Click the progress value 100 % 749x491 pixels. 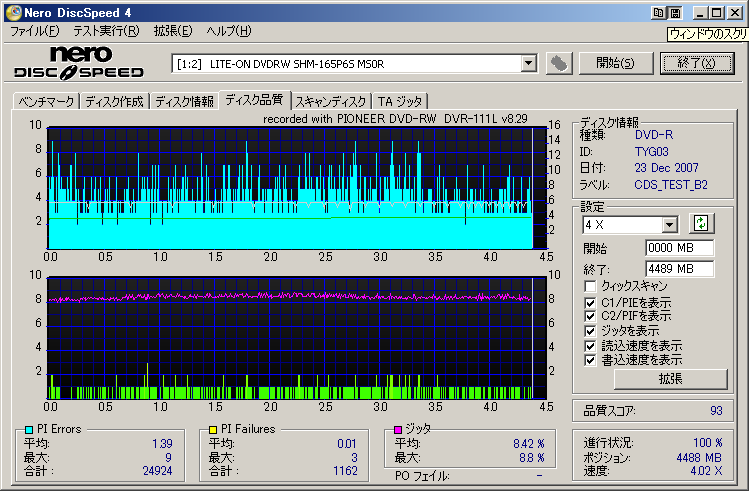[x=707, y=443]
